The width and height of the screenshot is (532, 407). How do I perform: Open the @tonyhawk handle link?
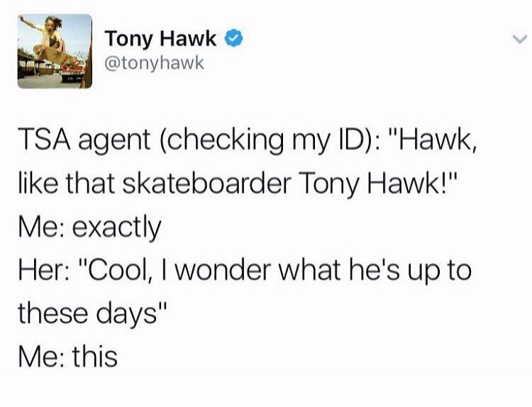(155, 63)
